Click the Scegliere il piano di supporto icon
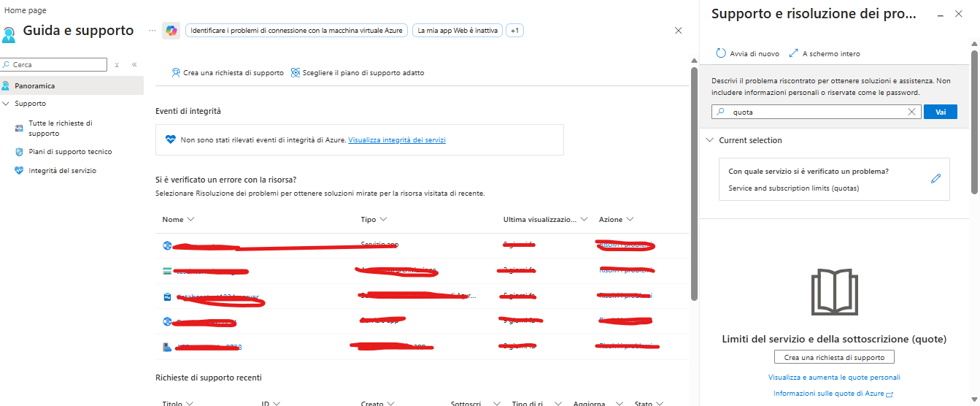Viewport: 980px width, 406px height. pyautogui.click(x=296, y=73)
